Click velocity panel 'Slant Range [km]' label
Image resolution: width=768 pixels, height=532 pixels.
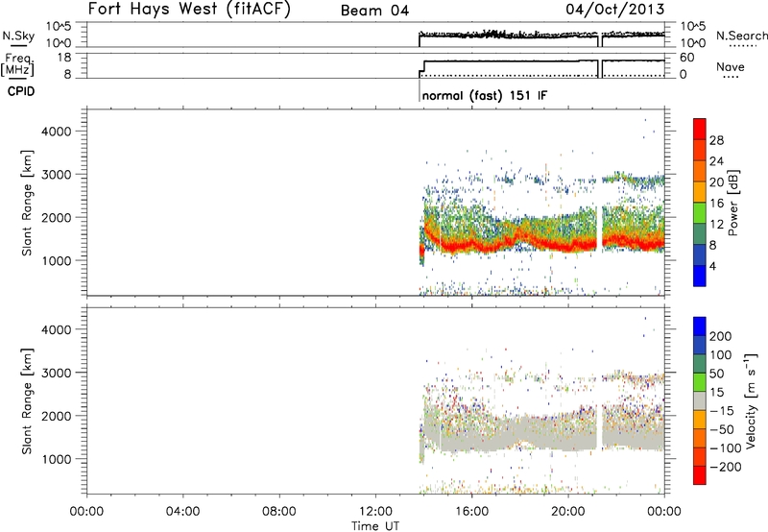(x=27, y=401)
